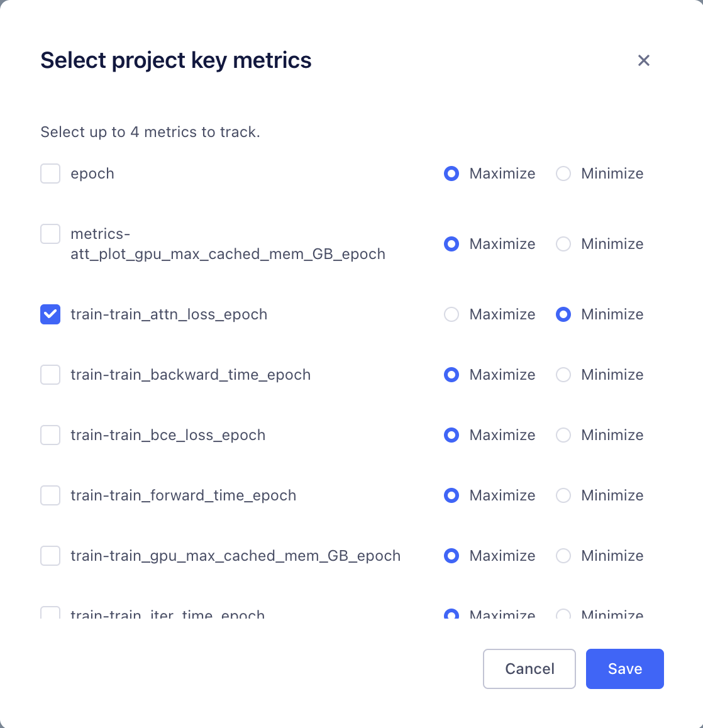Check train-train_forward_time_epoch checkbox
This screenshot has height=728, width=703.
click(50, 495)
